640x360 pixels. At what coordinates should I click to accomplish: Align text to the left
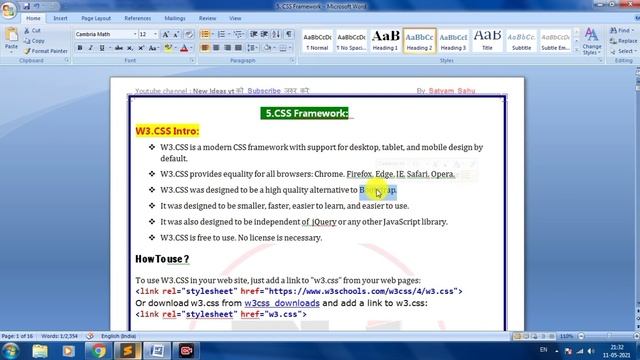205,48
